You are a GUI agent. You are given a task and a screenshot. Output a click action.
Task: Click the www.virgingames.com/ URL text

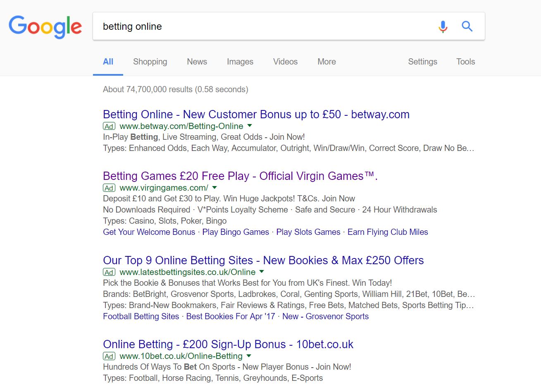[164, 188]
